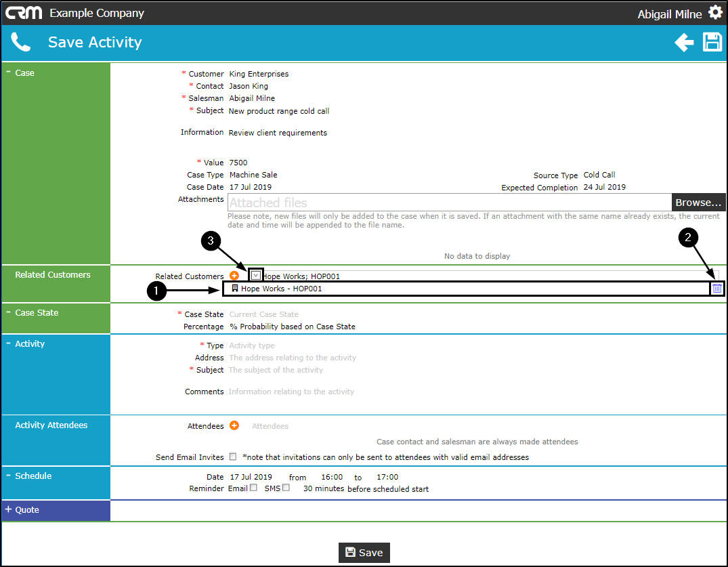Click the floppy disk save icon in header
Image resolution: width=728 pixels, height=567 pixels.
712,42
